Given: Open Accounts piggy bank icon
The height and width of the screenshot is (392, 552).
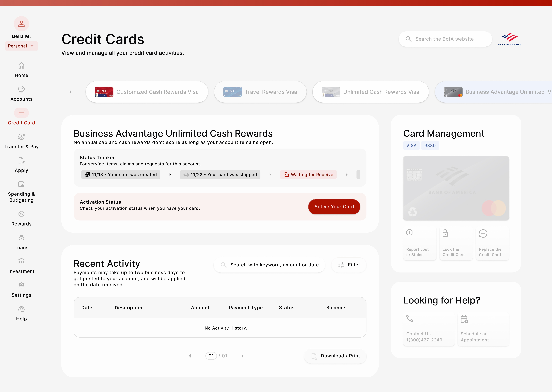Looking at the screenshot, I should (x=21, y=89).
